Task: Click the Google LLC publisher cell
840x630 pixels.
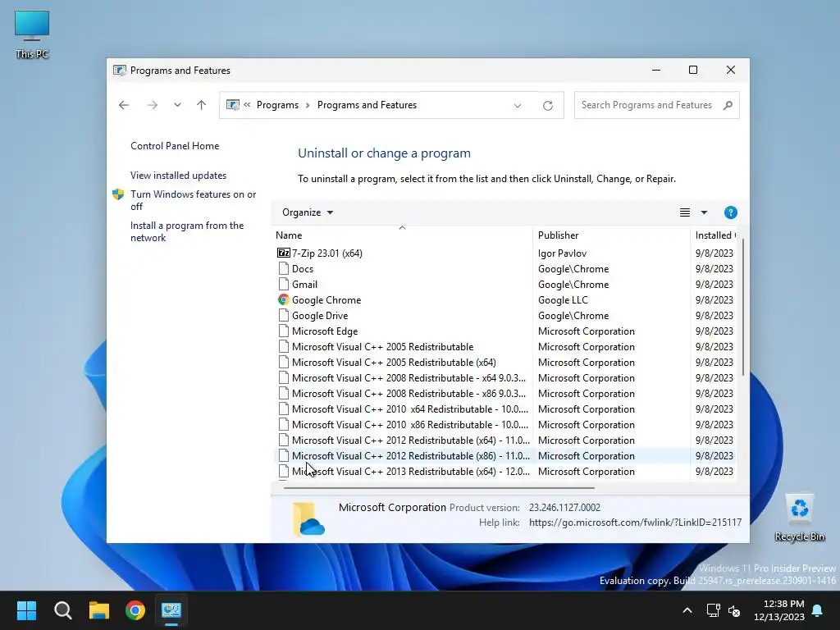Action: coord(563,300)
